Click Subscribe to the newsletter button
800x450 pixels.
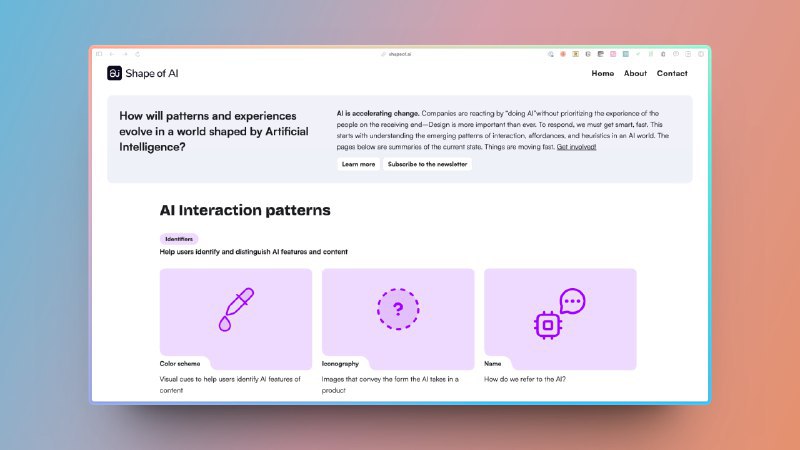click(427, 164)
